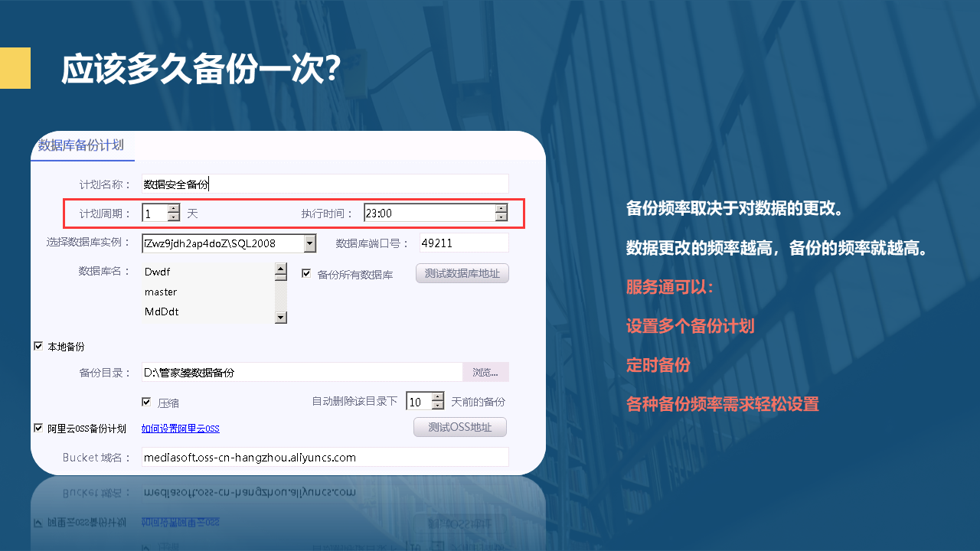This screenshot has height=551, width=980.
Task: Decrease the 计划周期 days spinner down arrow
Action: [174, 217]
